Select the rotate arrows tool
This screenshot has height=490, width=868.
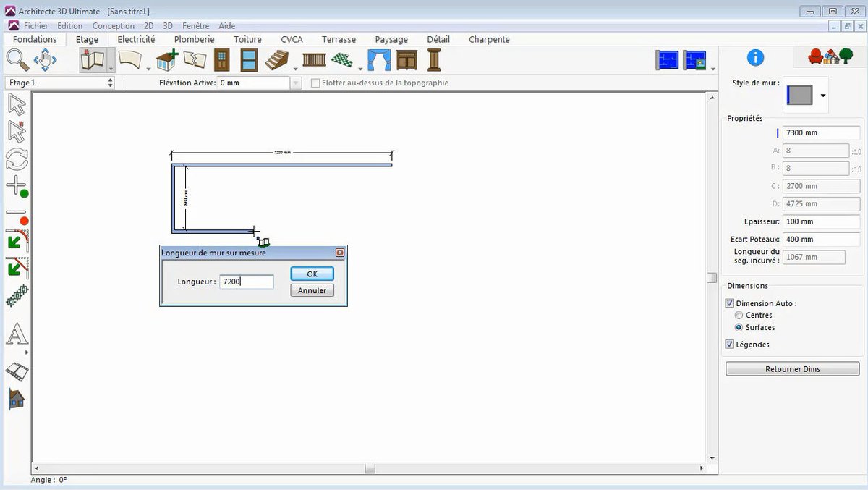pyautogui.click(x=17, y=159)
